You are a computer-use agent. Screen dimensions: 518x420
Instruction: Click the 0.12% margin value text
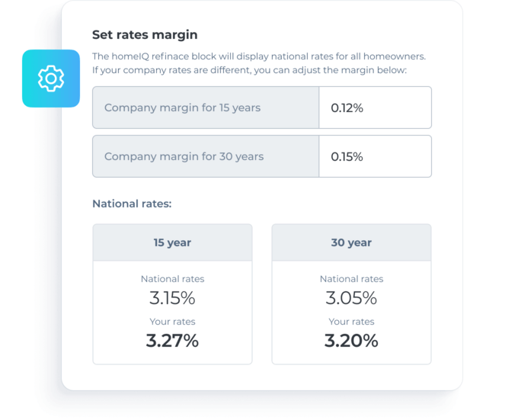pos(347,107)
